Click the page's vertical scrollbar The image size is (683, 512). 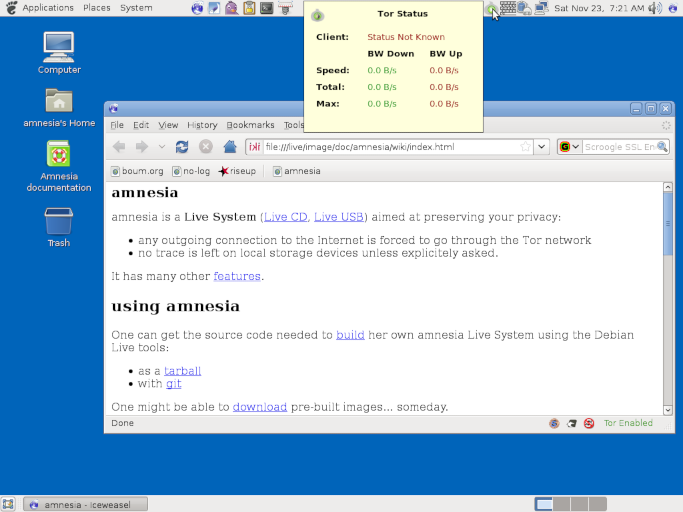coord(668,300)
